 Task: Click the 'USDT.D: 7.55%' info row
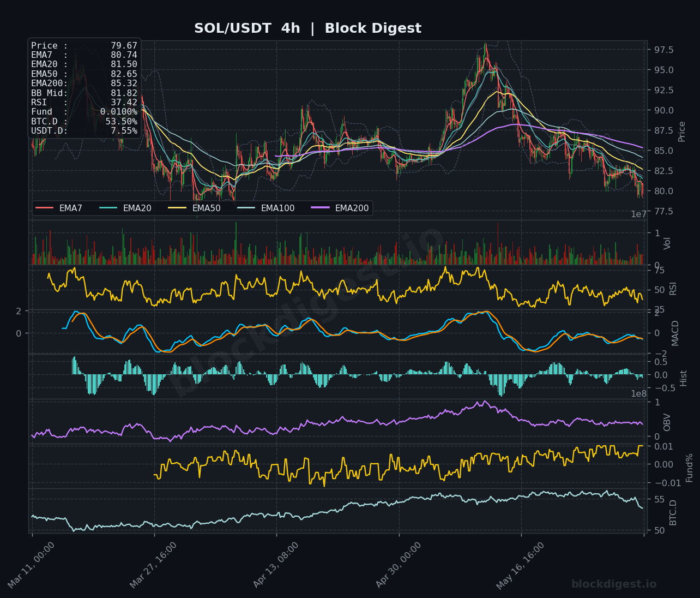click(x=84, y=131)
